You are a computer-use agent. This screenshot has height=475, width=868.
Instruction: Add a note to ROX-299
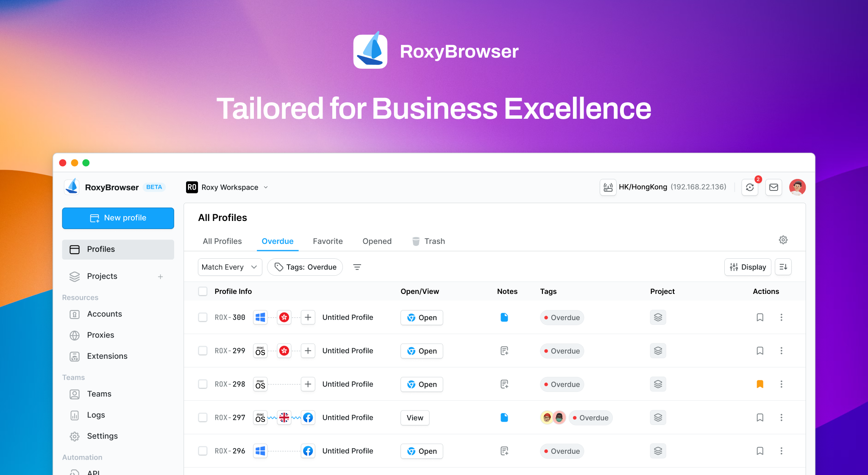[504, 351]
